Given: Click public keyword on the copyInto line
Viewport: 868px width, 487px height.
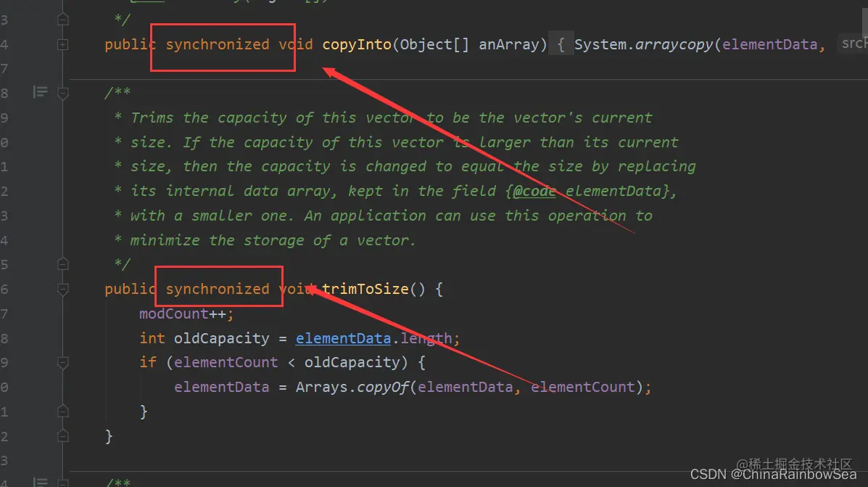Looking at the screenshot, I should [x=131, y=44].
